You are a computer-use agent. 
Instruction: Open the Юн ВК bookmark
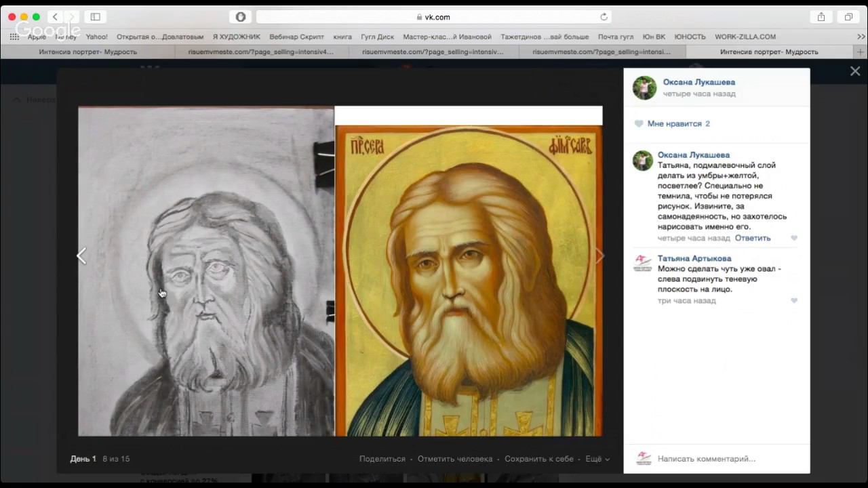coord(654,37)
